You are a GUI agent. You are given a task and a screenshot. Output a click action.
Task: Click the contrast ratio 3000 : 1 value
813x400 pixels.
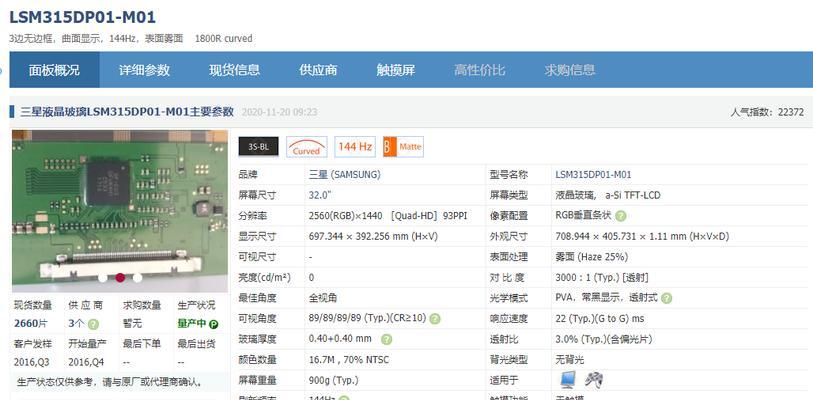click(x=602, y=278)
